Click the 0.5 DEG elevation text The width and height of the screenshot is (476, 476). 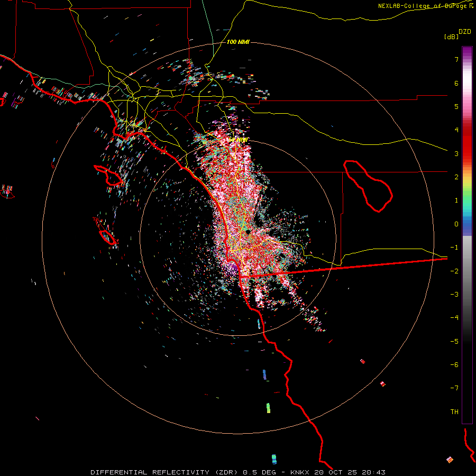pos(260,472)
